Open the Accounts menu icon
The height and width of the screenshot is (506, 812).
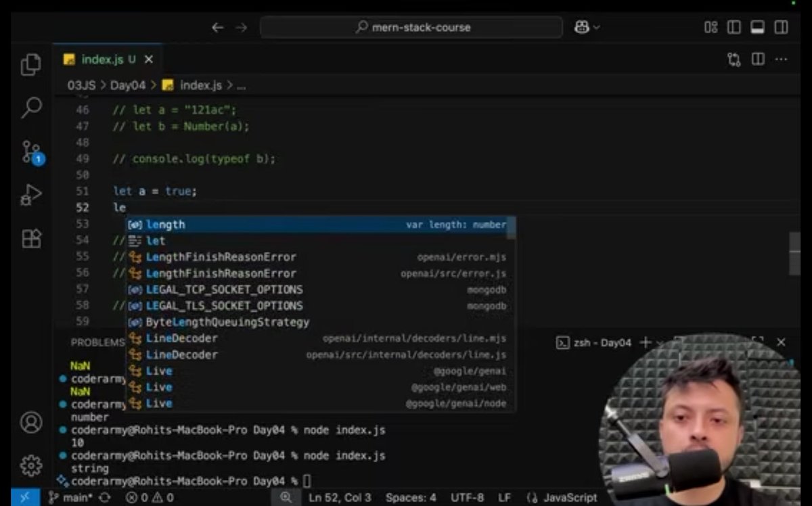pyautogui.click(x=31, y=422)
